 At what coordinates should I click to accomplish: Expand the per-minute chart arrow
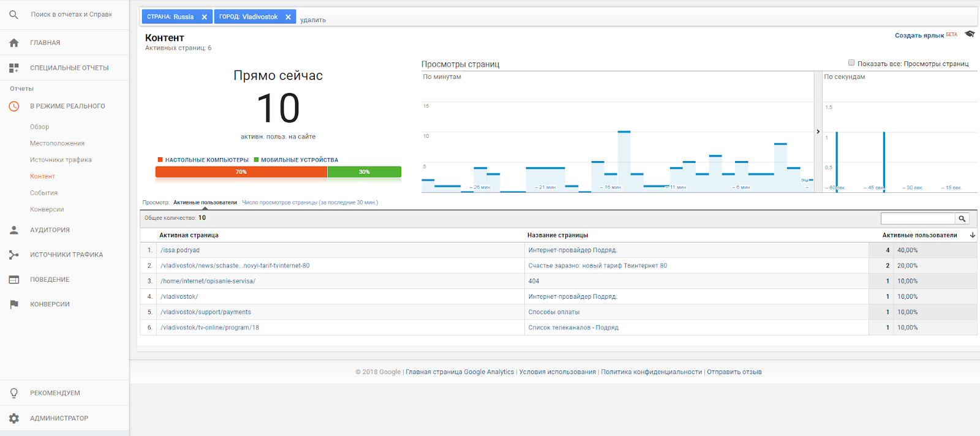click(x=818, y=132)
